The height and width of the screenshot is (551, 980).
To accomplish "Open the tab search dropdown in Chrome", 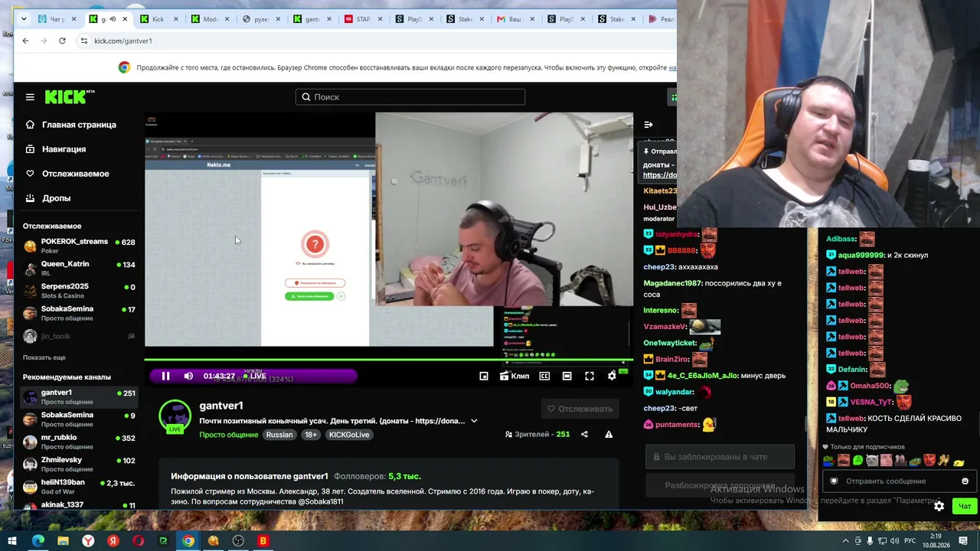I will point(24,19).
